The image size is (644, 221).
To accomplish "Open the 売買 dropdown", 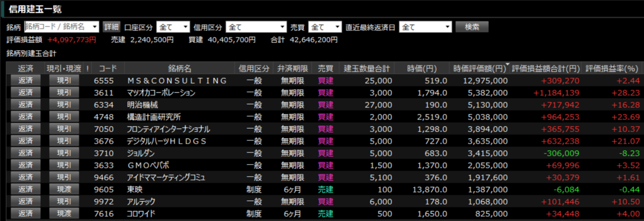I will click(325, 27).
